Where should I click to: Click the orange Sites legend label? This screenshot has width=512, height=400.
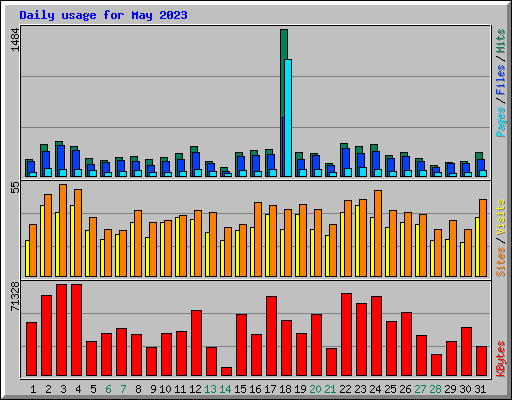tap(501, 262)
